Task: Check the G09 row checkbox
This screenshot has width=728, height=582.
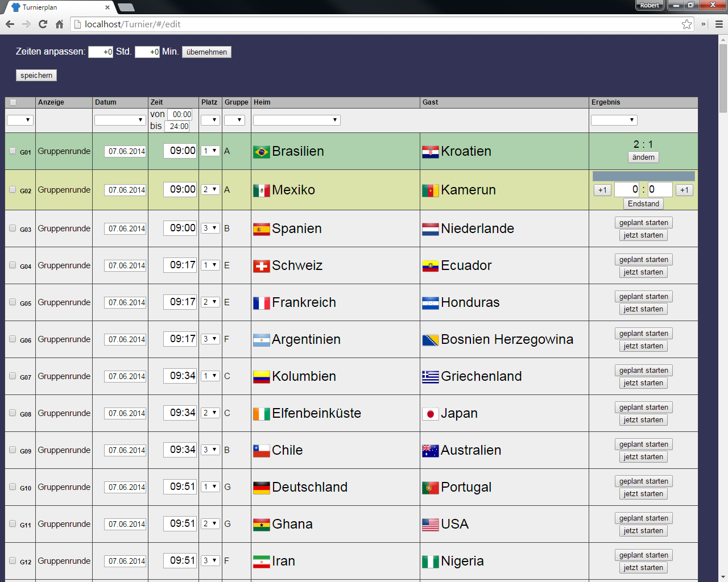Action: pyautogui.click(x=13, y=450)
